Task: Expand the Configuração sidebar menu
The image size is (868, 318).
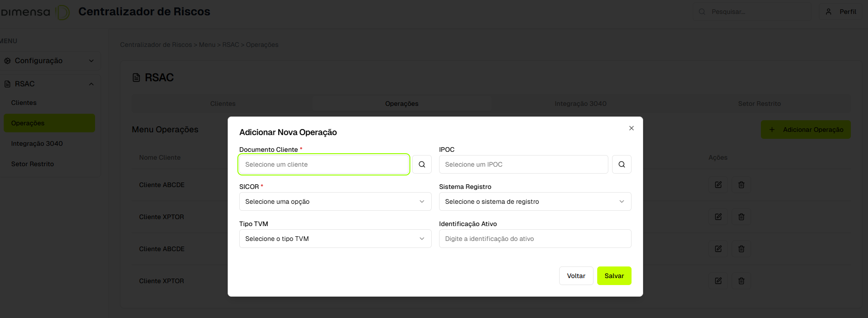Action: tap(91, 61)
